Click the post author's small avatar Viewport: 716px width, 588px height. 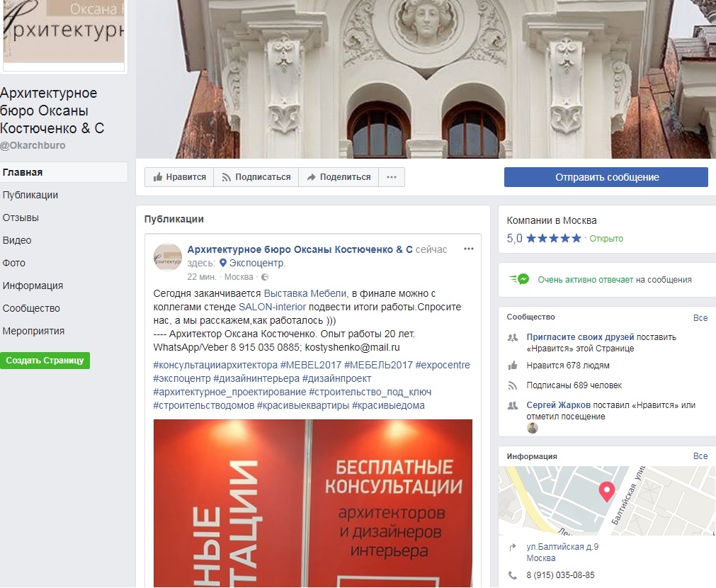click(x=168, y=257)
